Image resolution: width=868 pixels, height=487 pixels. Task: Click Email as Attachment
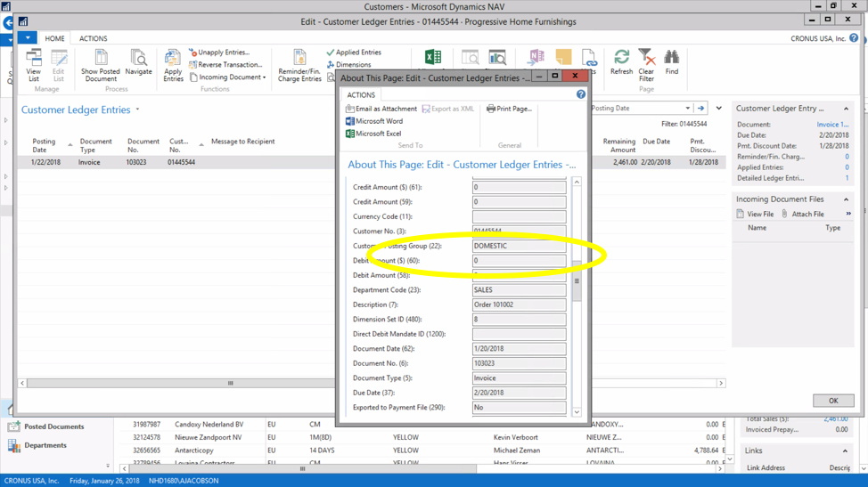click(381, 109)
